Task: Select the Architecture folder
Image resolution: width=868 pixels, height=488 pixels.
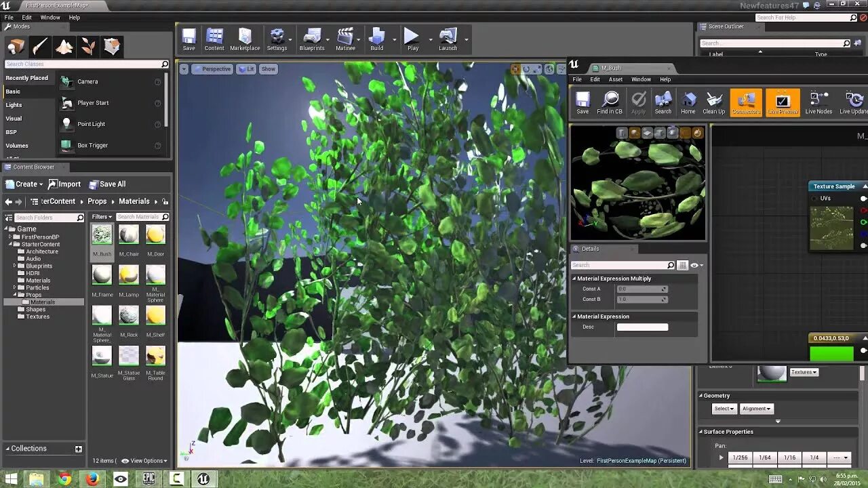Action: (x=41, y=251)
